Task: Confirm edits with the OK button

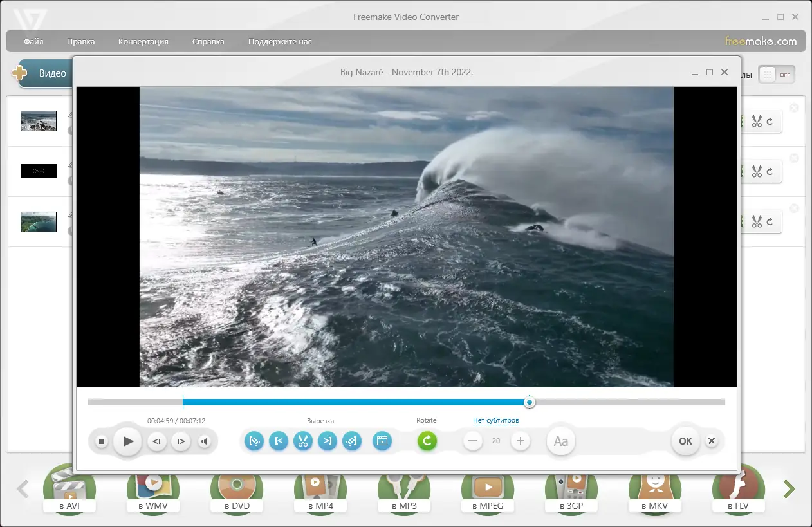Action: pos(685,441)
